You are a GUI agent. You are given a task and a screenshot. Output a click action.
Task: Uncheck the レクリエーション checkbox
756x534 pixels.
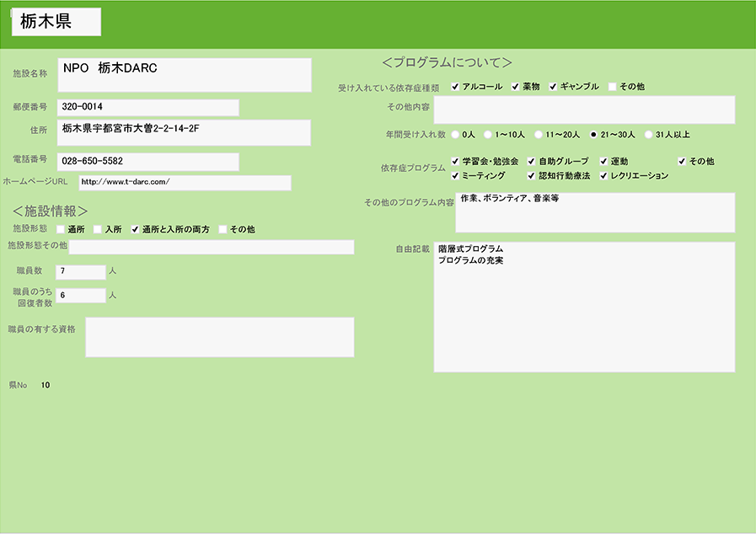pos(604,176)
